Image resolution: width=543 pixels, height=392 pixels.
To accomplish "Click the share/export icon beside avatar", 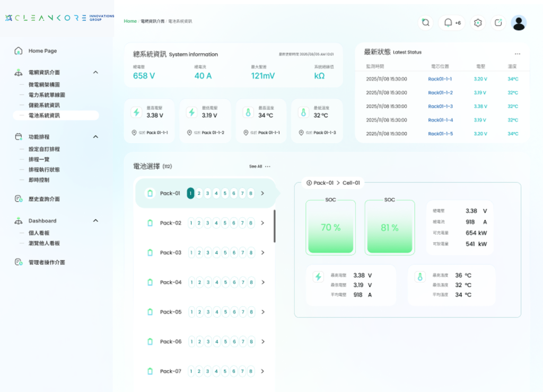I will point(498,23).
